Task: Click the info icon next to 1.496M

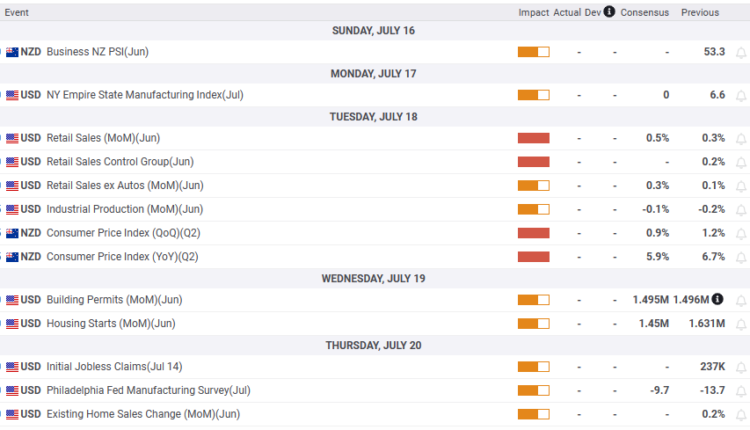Action: [x=717, y=299]
